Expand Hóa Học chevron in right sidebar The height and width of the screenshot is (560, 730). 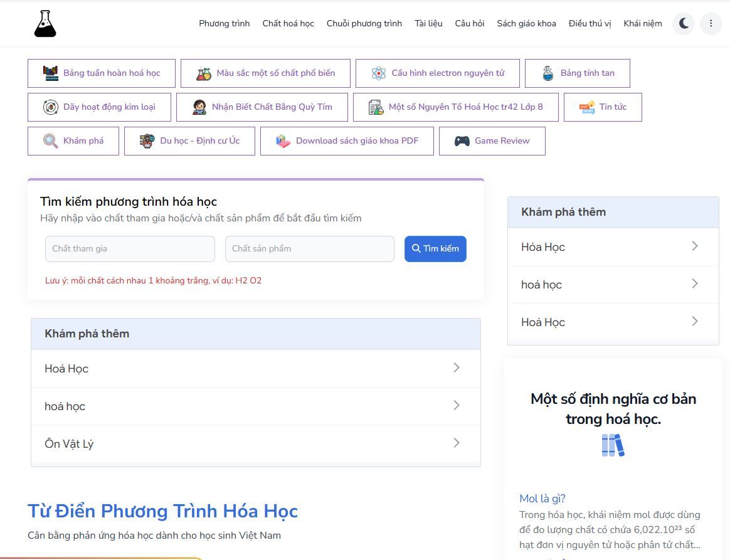click(x=695, y=246)
